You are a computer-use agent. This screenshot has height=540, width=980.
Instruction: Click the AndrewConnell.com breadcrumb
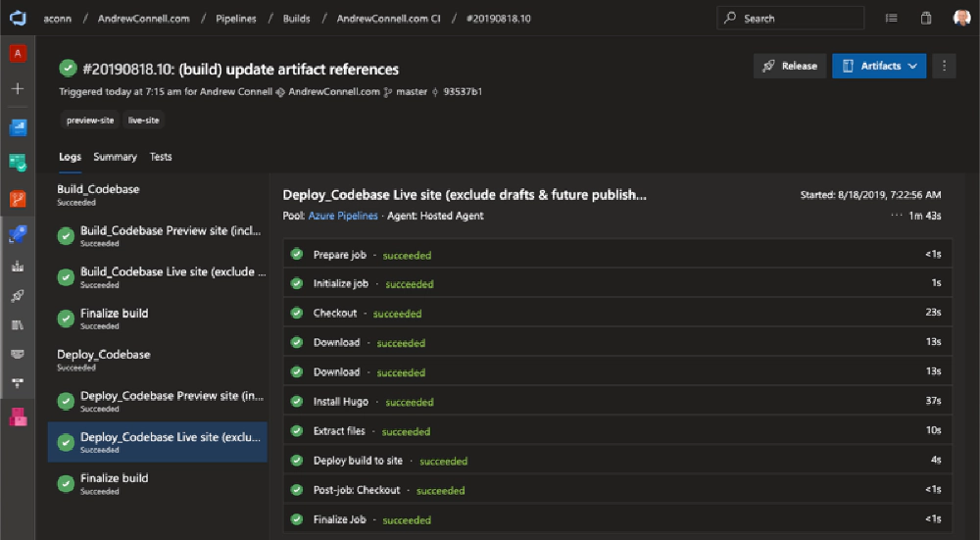point(144,19)
